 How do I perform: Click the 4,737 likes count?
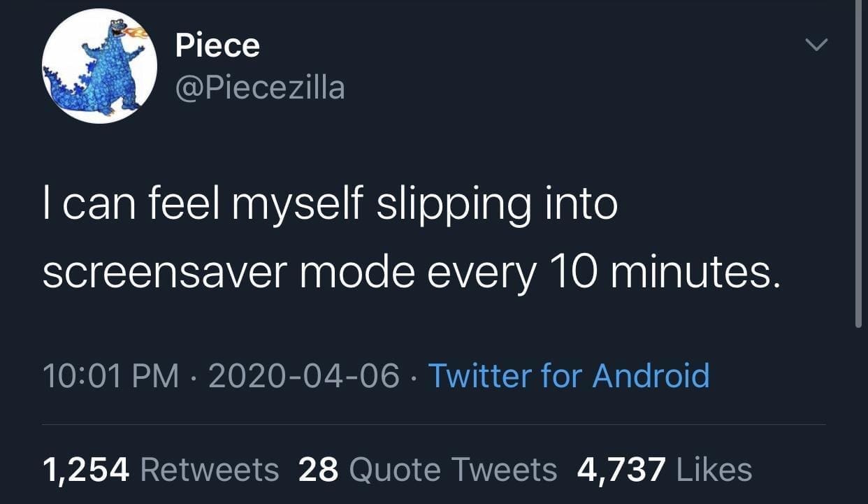(x=621, y=469)
